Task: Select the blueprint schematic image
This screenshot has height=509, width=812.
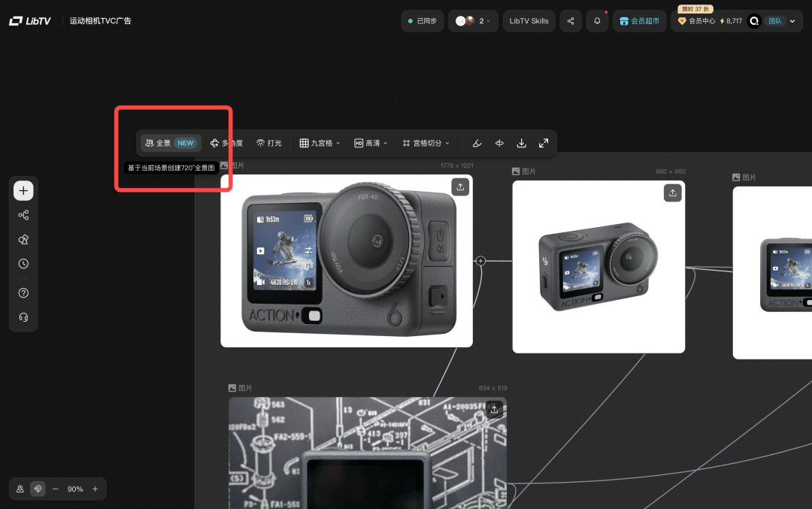Action: click(368, 453)
